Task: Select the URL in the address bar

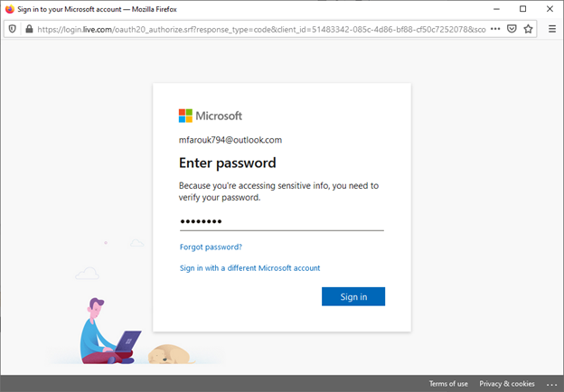Action: 261,29
